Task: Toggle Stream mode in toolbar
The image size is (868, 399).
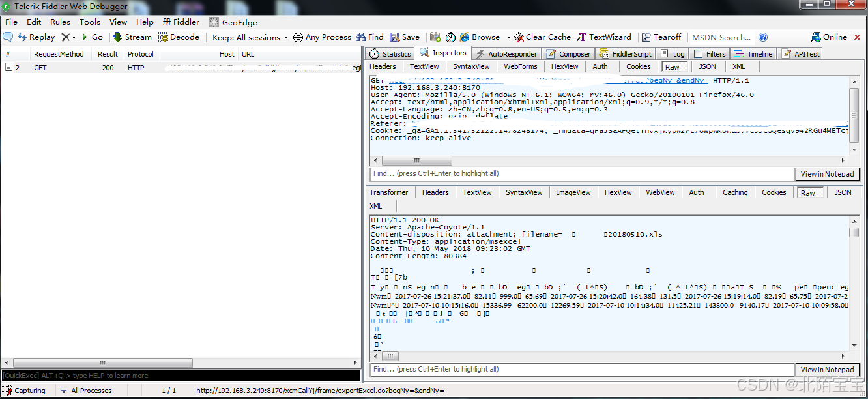Action: [132, 37]
